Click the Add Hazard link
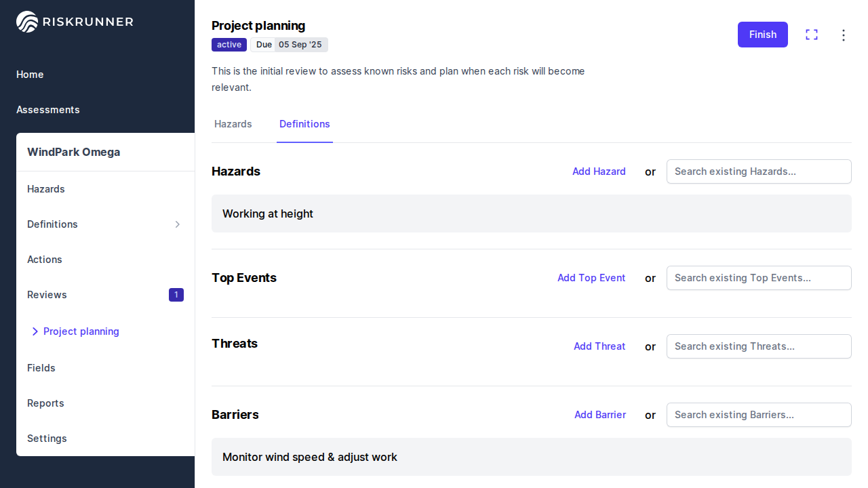The width and height of the screenshot is (868, 488). [599, 171]
